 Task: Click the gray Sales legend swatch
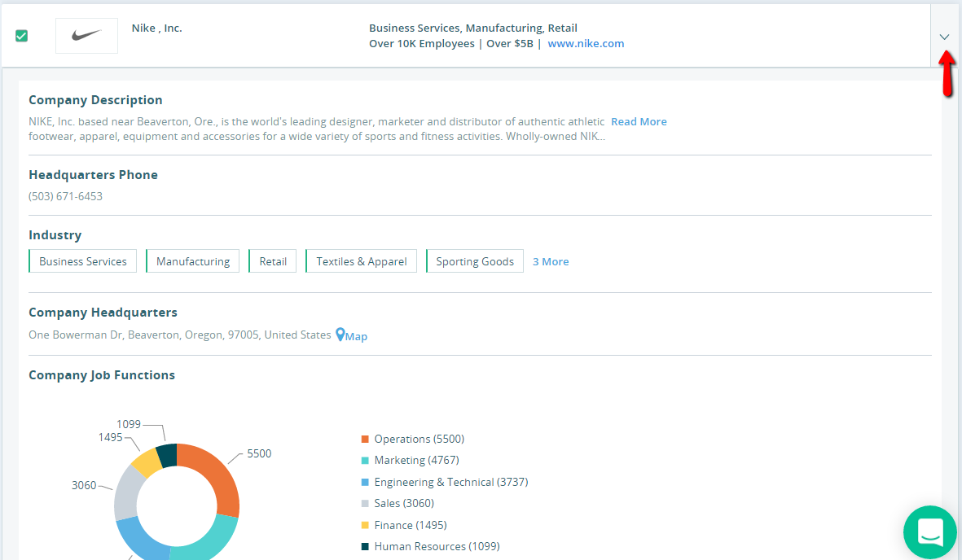[x=365, y=504]
